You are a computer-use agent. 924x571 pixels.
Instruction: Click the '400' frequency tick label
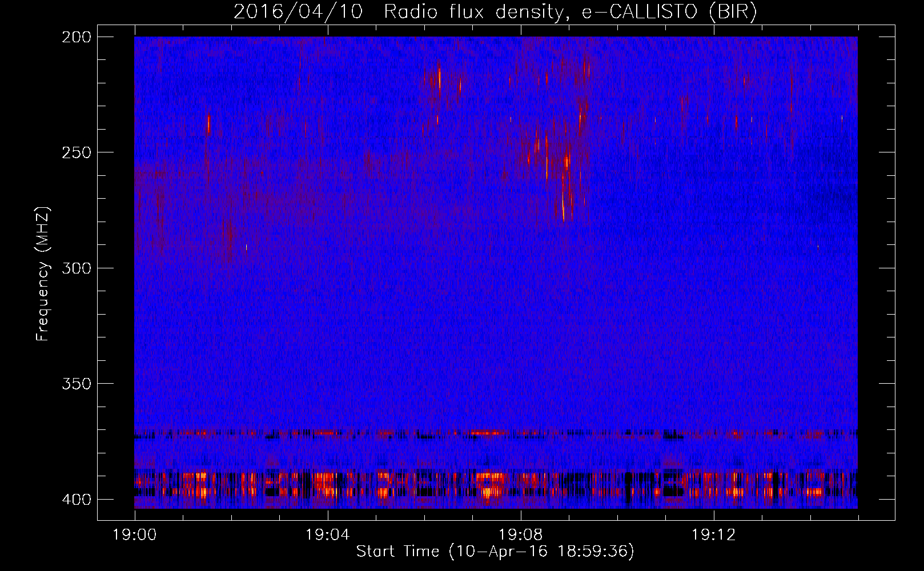coord(76,500)
